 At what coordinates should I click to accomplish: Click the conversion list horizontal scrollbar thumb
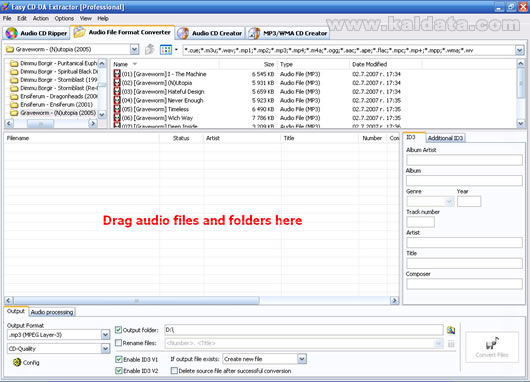(x=136, y=300)
